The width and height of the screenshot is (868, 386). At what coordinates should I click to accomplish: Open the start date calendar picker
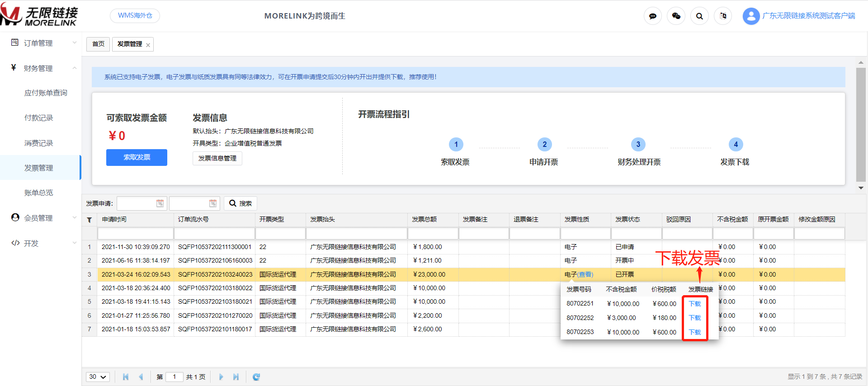click(160, 203)
